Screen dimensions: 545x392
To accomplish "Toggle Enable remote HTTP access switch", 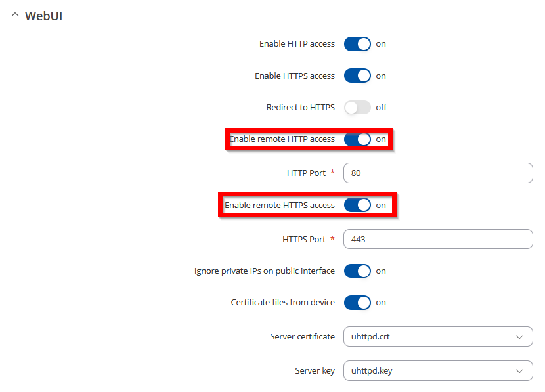I will [357, 139].
